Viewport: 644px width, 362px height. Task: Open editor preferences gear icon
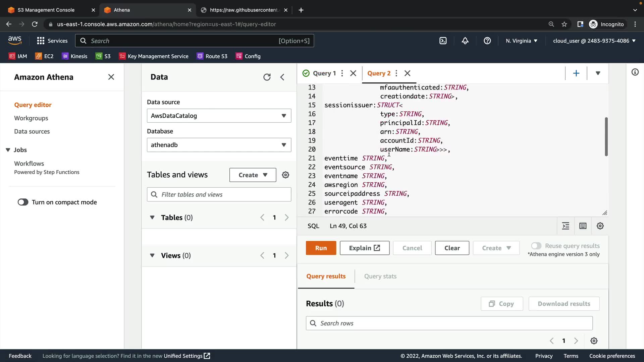click(x=600, y=226)
